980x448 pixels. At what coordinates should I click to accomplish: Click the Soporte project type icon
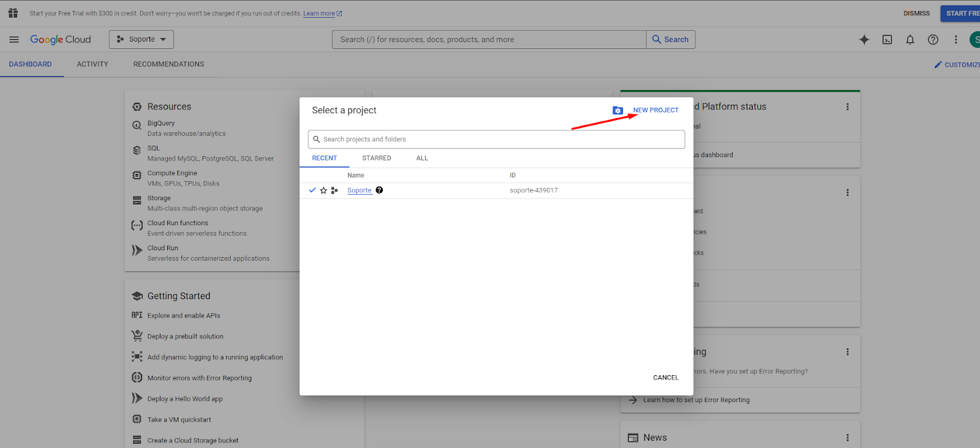(x=334, y=190)
